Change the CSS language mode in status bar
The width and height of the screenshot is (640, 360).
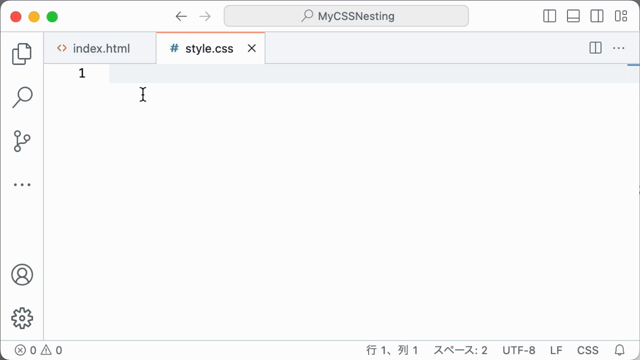click(588, 350)
